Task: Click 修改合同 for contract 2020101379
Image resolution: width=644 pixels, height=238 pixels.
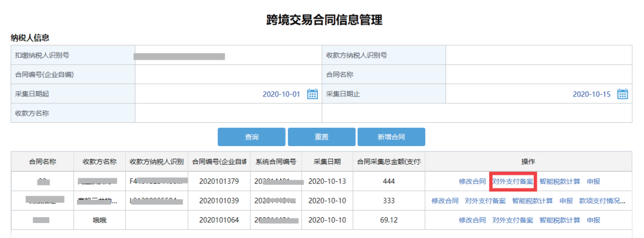Action: [x=472, y=181]
